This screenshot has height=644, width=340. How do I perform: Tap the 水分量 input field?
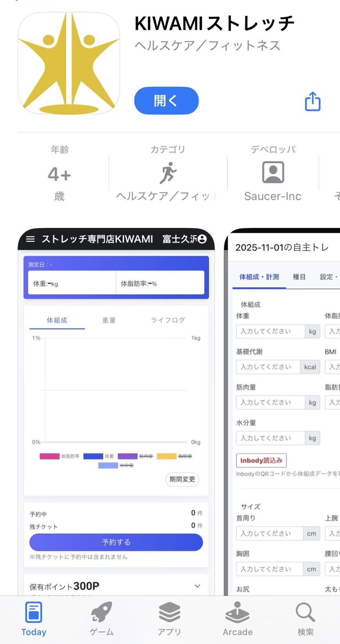[x=270, y=438]
